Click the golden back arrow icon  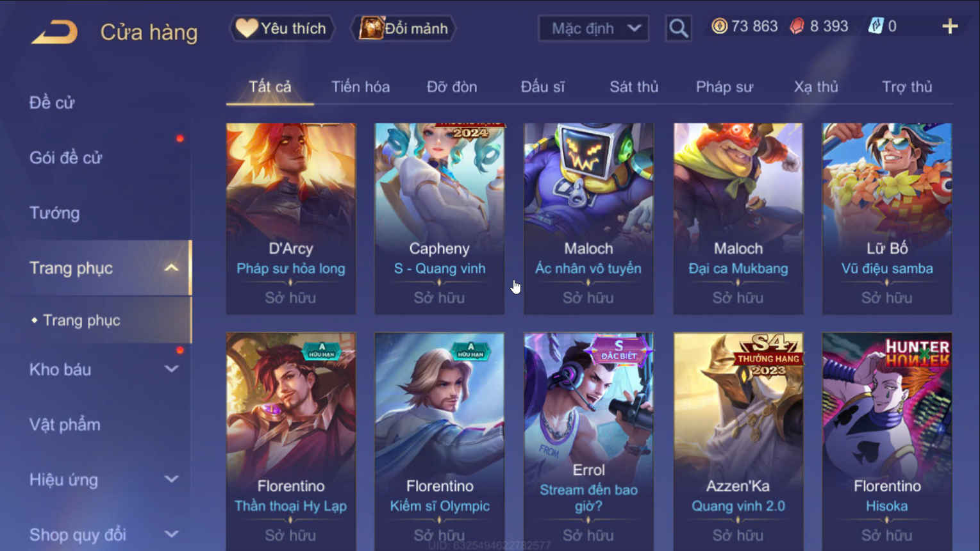point(54,32)
